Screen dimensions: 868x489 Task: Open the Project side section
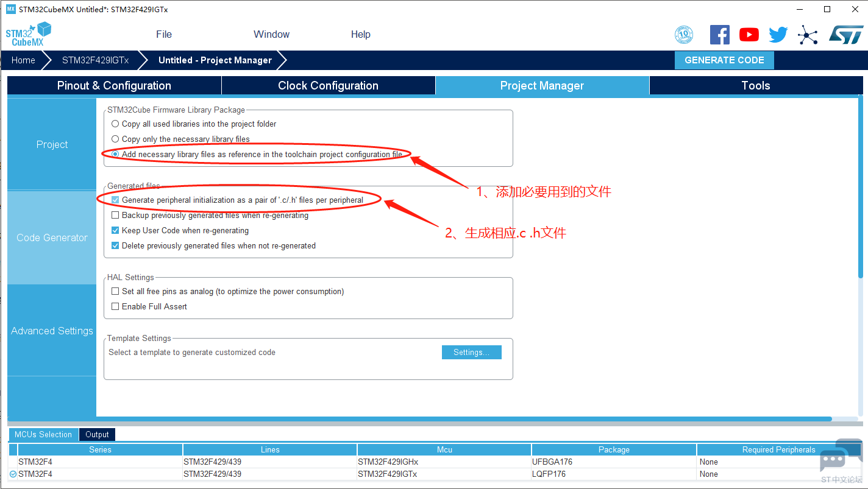tap(52, 144)
